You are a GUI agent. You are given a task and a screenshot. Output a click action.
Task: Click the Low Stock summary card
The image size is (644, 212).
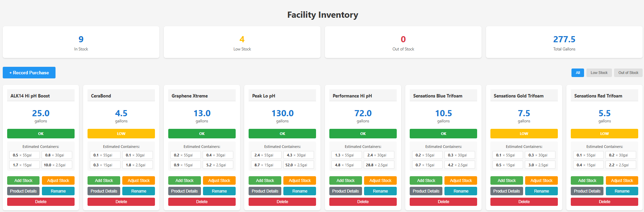242,42
